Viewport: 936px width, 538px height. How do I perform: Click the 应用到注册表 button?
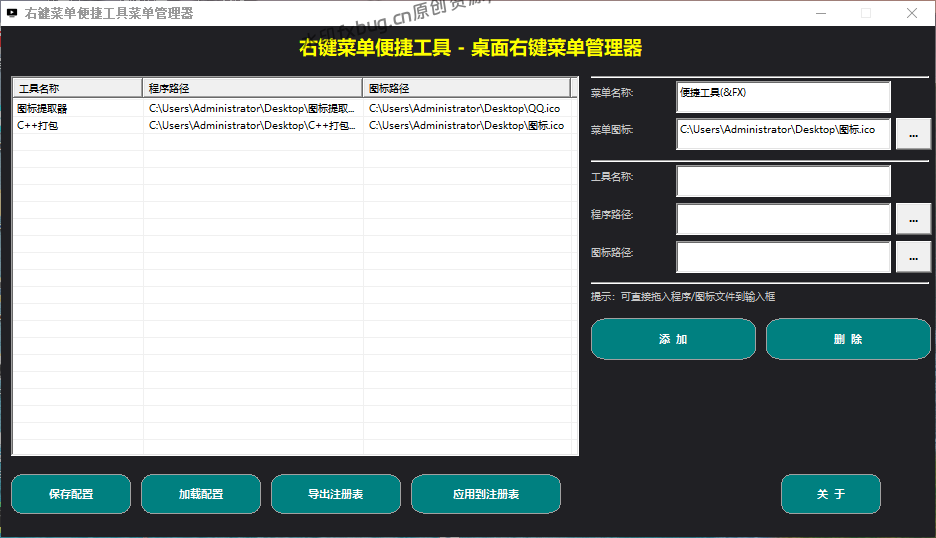486,494
